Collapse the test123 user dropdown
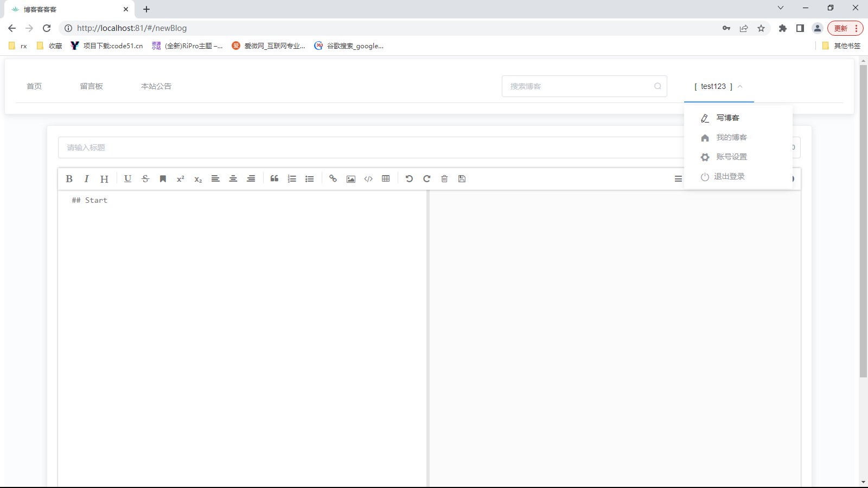868x488 pixels. point(719,86)
